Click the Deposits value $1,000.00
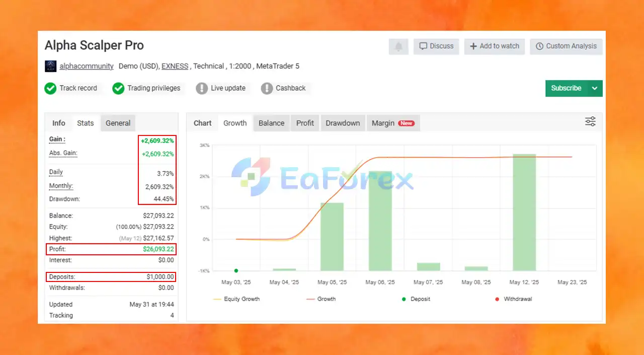 click(160, 277)
